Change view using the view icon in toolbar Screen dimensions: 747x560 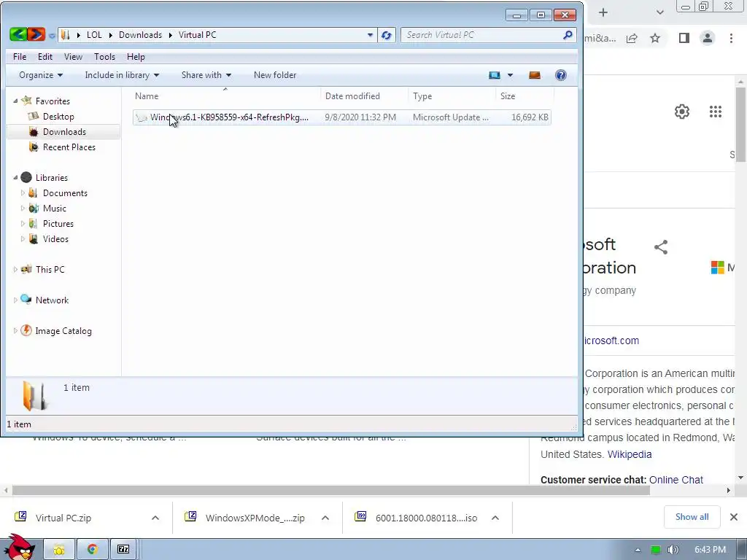coord(495,75)
